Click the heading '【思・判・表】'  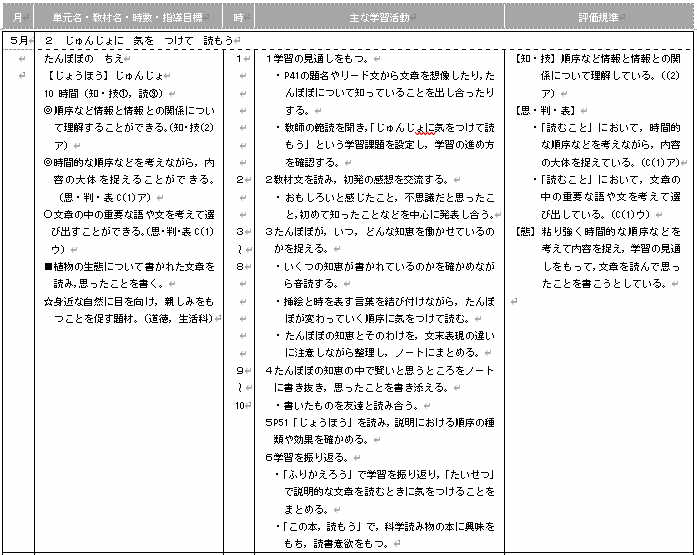pyautogui.click(x=545, y=110)
